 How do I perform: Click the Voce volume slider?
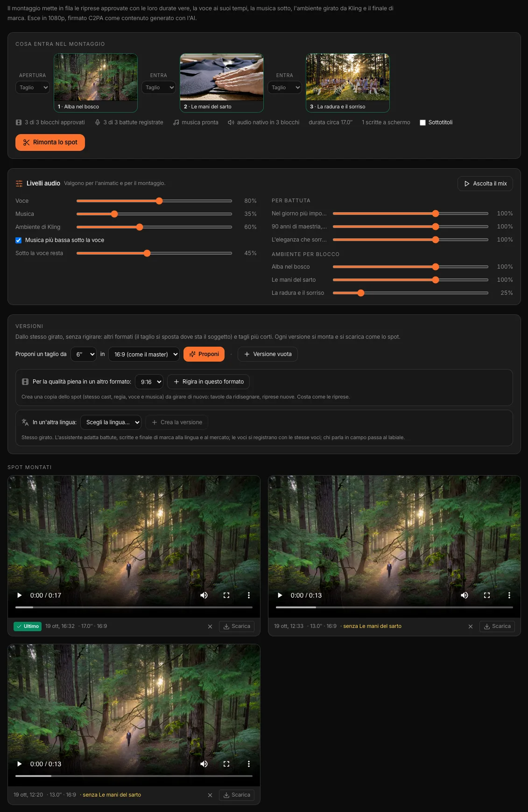point(154,201)
